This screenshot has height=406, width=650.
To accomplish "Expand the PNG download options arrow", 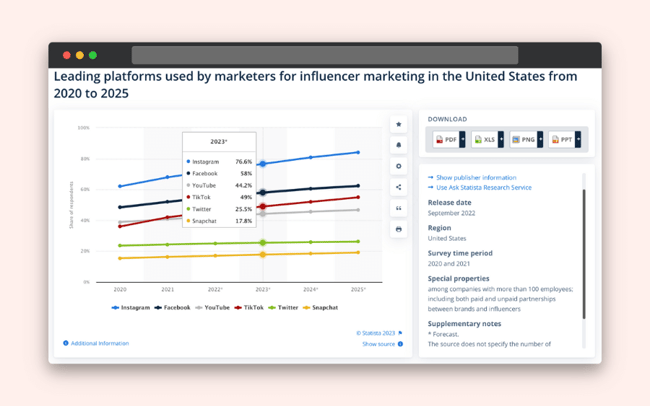I will [540, 140].
